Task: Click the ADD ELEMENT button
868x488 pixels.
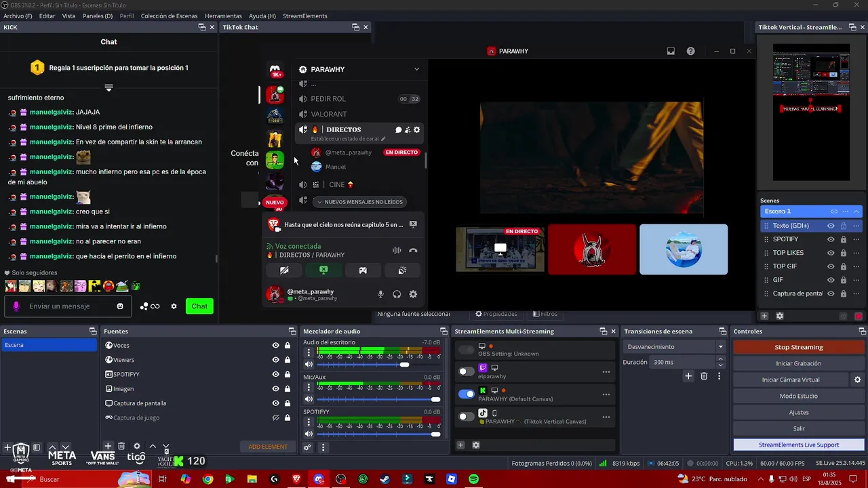Action: coord(268,447)
